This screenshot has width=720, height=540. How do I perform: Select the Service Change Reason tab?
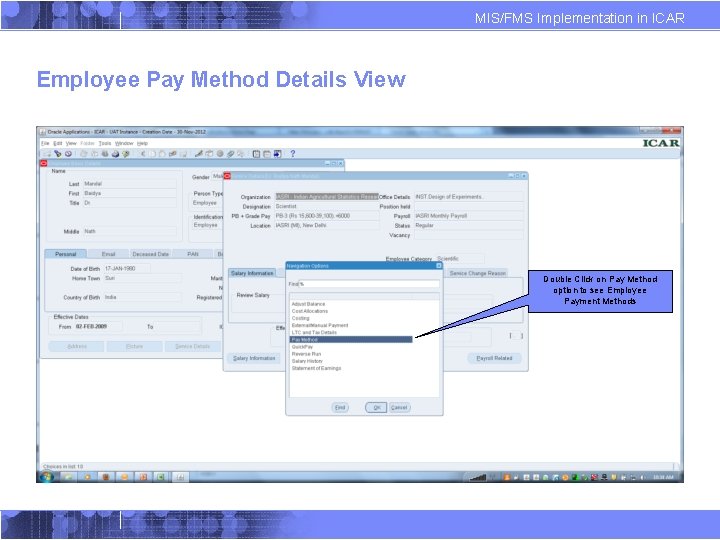tap(478, 273)
